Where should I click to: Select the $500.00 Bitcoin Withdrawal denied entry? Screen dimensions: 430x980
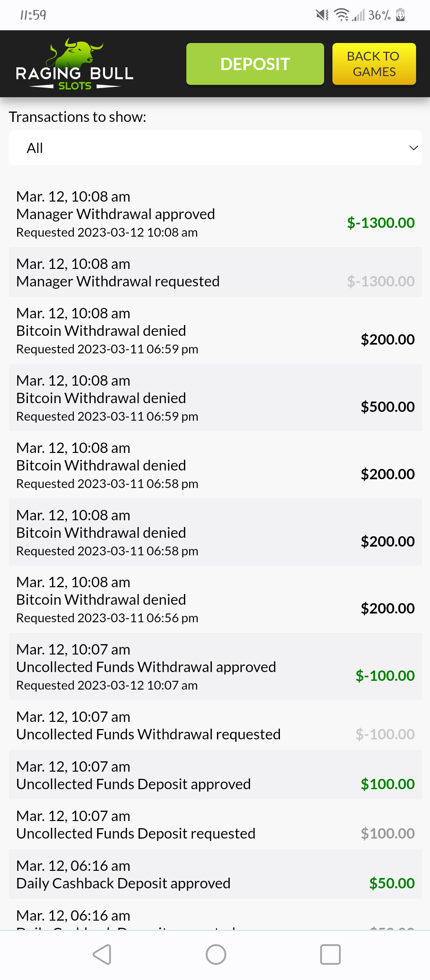(x=215, y=398)
